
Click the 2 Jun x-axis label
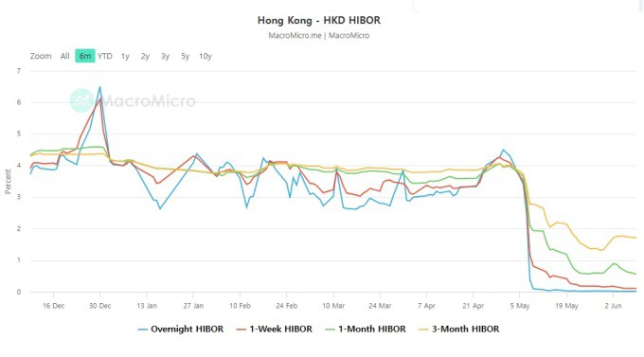coord(613,306)
